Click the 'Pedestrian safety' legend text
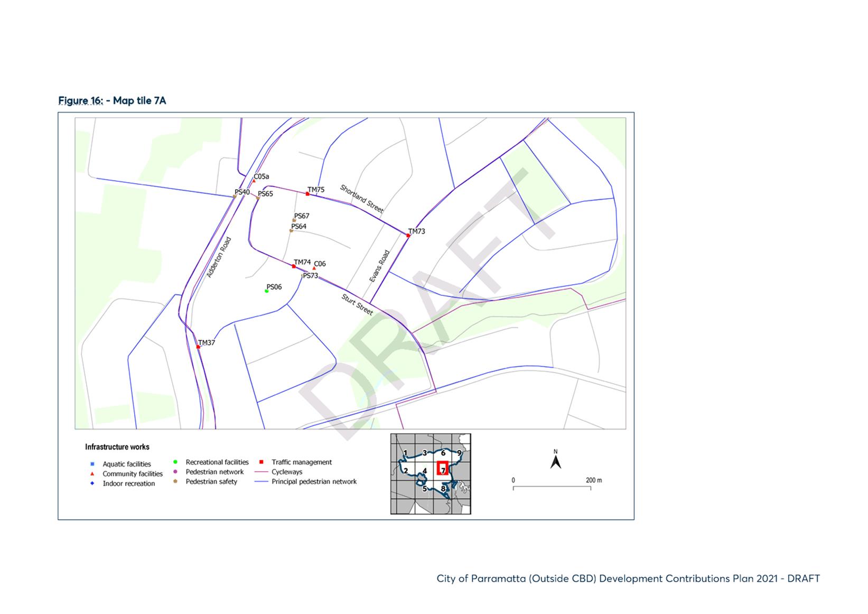This screenshot has height=614, width=868. [x=211, y=481]
